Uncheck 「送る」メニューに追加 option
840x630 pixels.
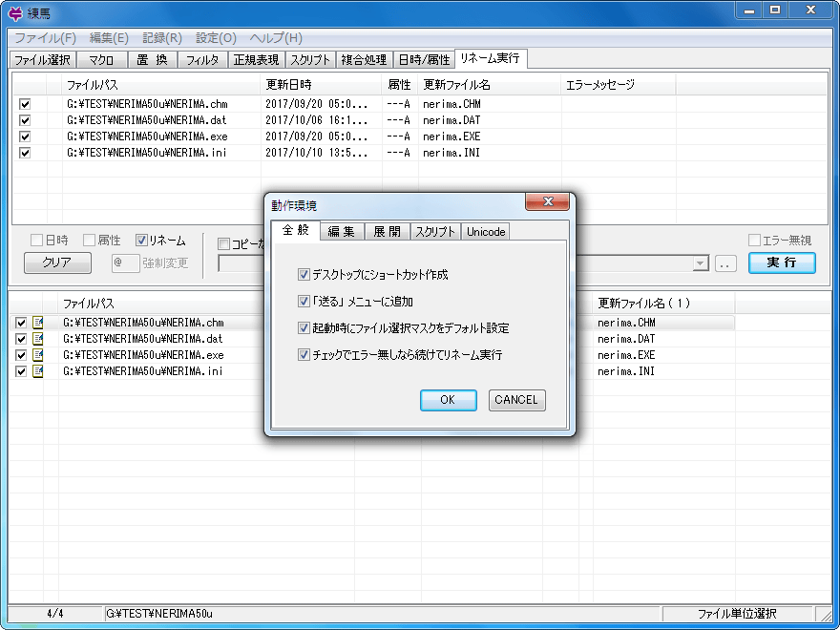pos(304,302)
